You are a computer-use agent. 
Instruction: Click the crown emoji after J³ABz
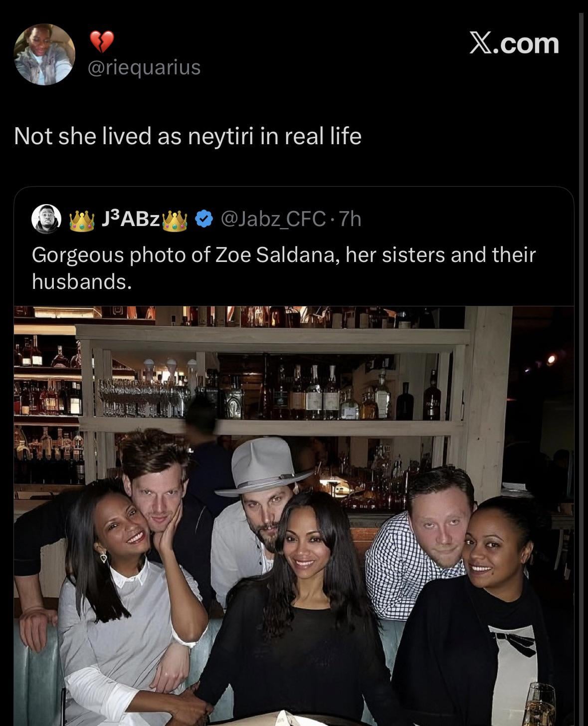pos(175,220)
